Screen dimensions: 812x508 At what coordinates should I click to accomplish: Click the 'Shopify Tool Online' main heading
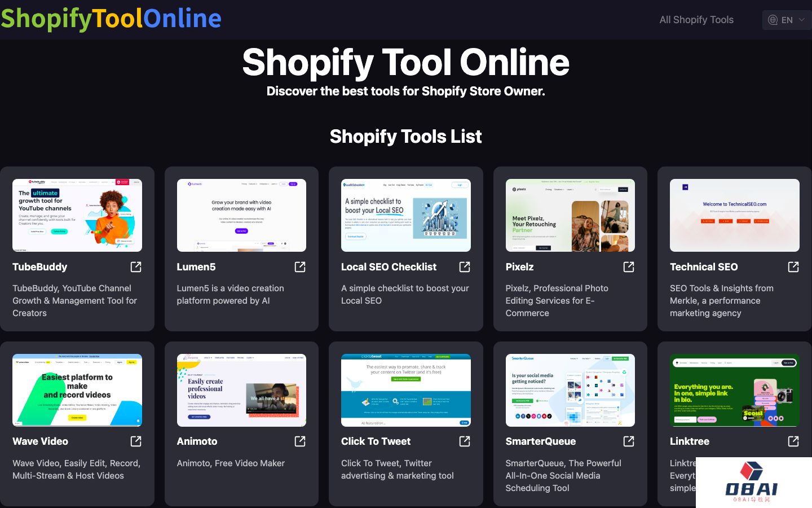[x=406, y=62]
